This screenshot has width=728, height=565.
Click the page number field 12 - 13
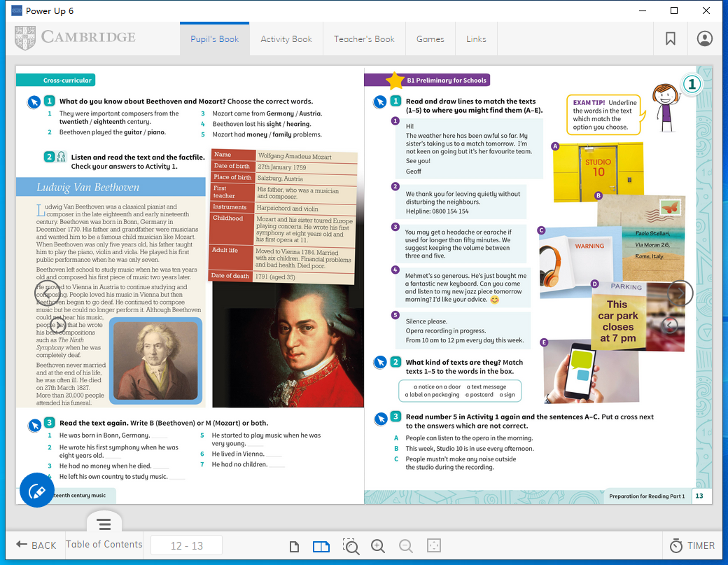point(186,545)
